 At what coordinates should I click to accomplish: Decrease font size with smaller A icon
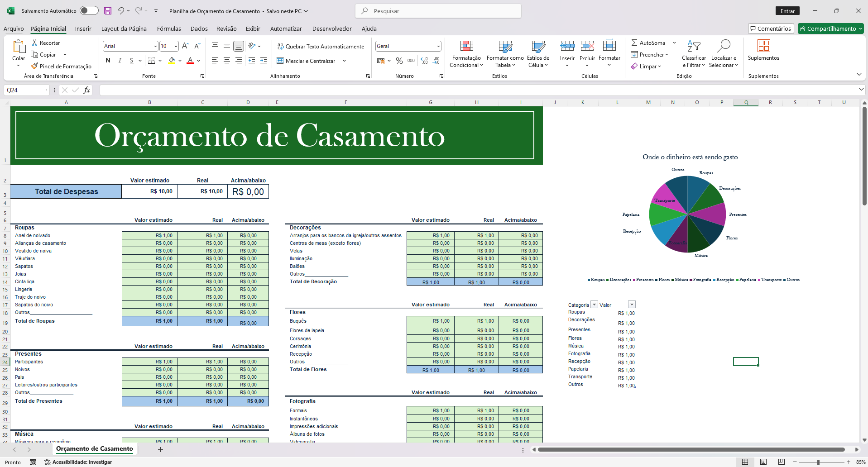197,46
